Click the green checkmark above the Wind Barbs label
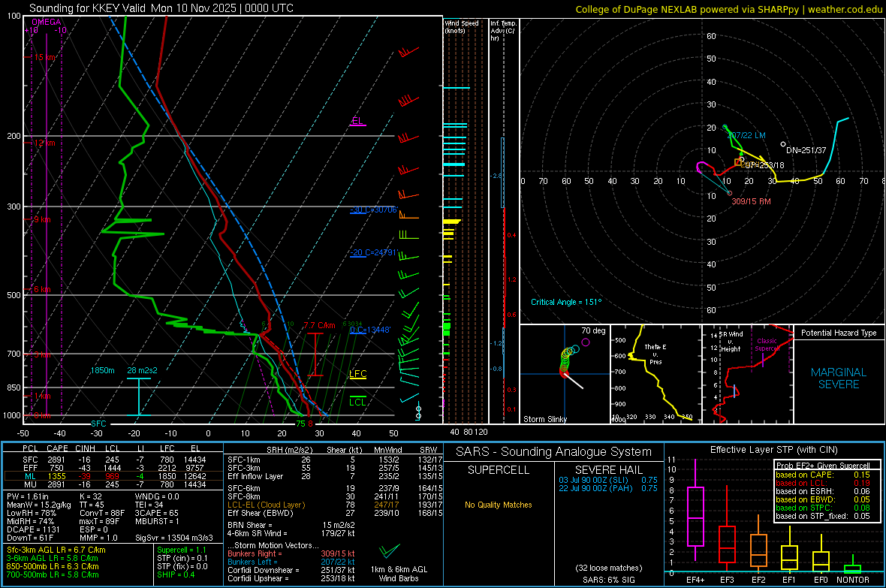This screenshot has height=588, width=886. [390, 550]
